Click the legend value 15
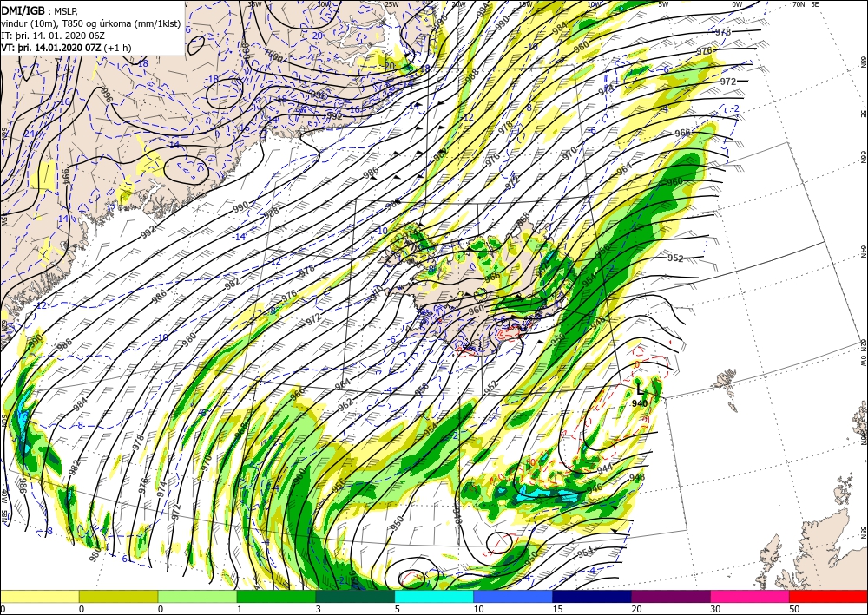868x615 pixels. pos(557,609)
